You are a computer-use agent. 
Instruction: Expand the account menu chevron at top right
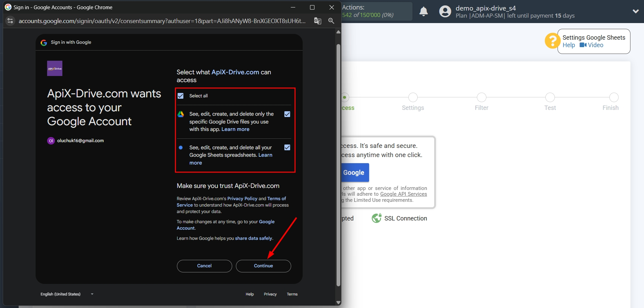pyautogui.click(x=636, y=11)
